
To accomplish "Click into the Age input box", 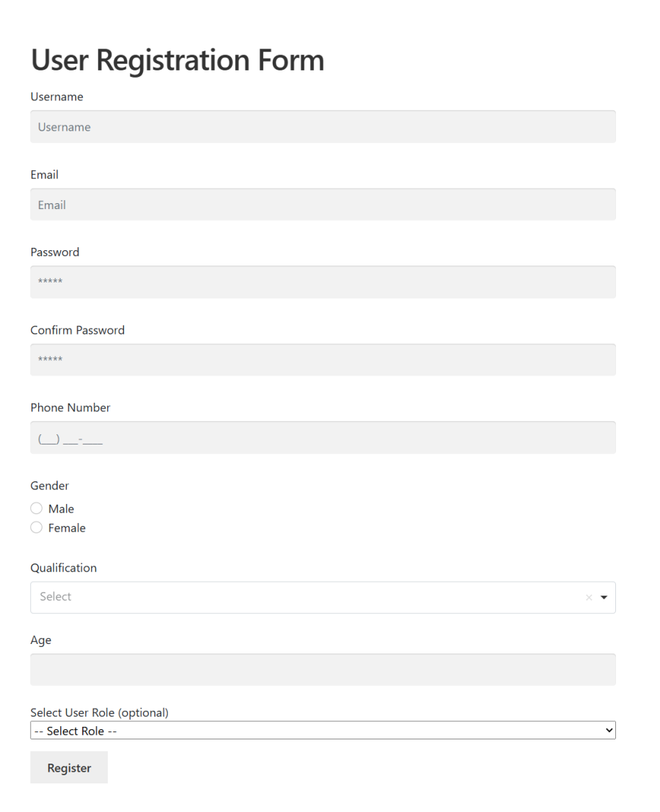I will [x=323, y=670].
